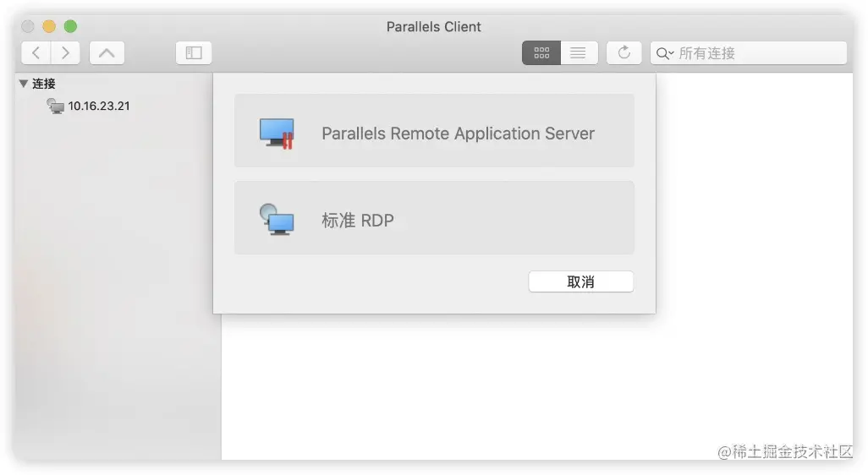
Task: Click the standard RDP computers icon
Action: pos(277,220)
